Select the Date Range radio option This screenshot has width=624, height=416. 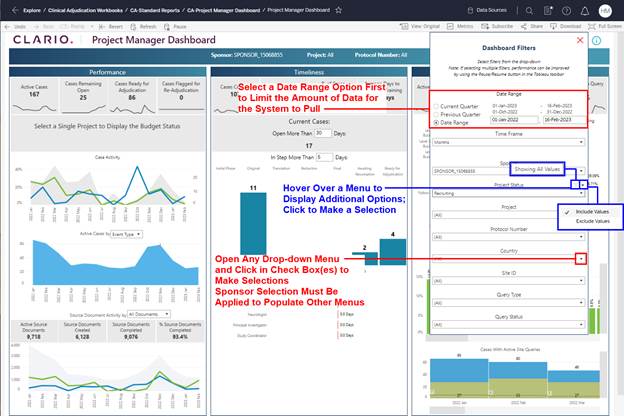(x=436, y=123)
